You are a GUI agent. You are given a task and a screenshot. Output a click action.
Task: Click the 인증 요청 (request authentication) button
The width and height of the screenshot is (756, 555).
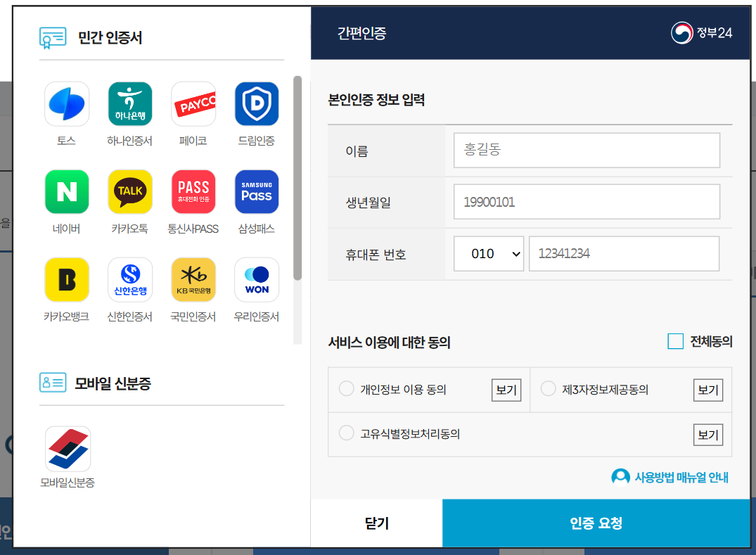(596, 523)
